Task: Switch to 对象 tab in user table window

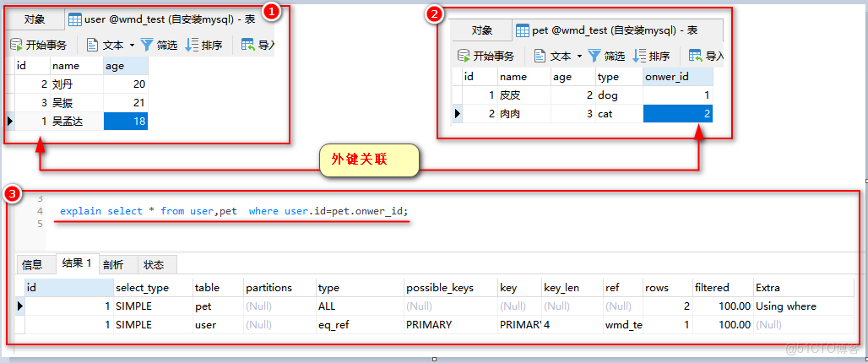Action: coord(35,19)
